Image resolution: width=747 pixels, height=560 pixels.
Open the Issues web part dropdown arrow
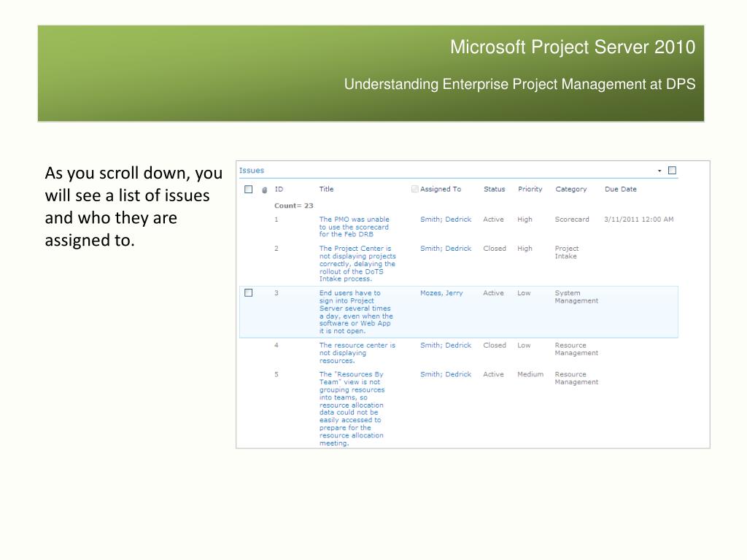coord(659,171)
